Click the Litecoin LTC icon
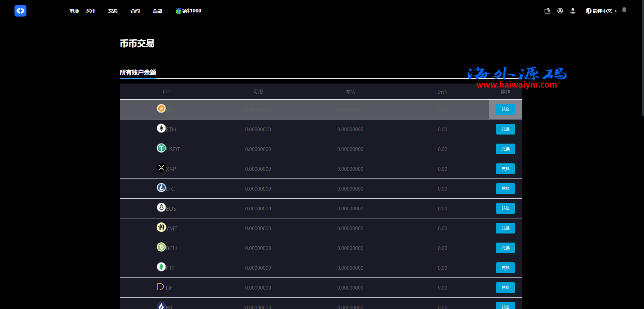 point(161,188)
